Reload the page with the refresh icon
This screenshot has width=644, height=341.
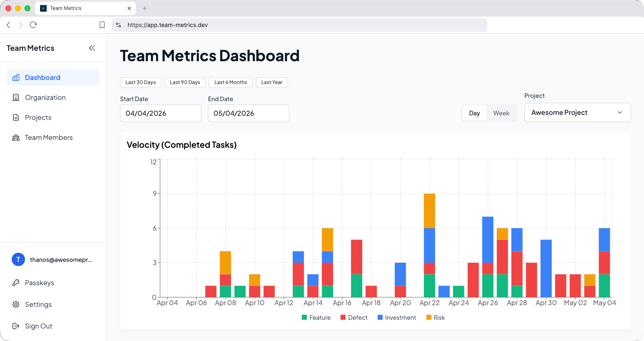point(33,25)
